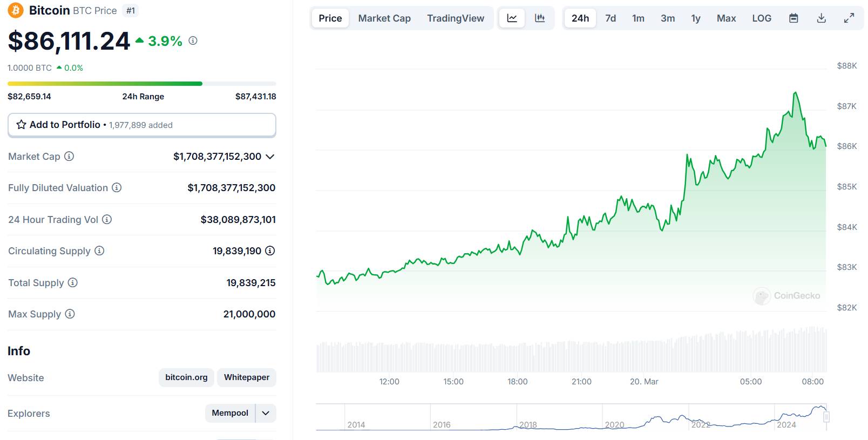Show Market Cap info tooltip icon
The image size is (868, 440).
point(69,156)
